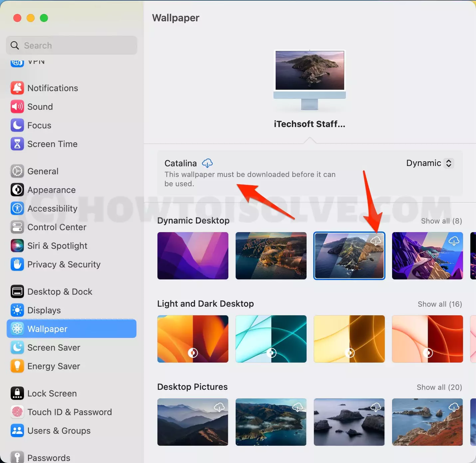
Task: Show all 8 Dynamic Desktop wallpapers
Action: (441, 221)
